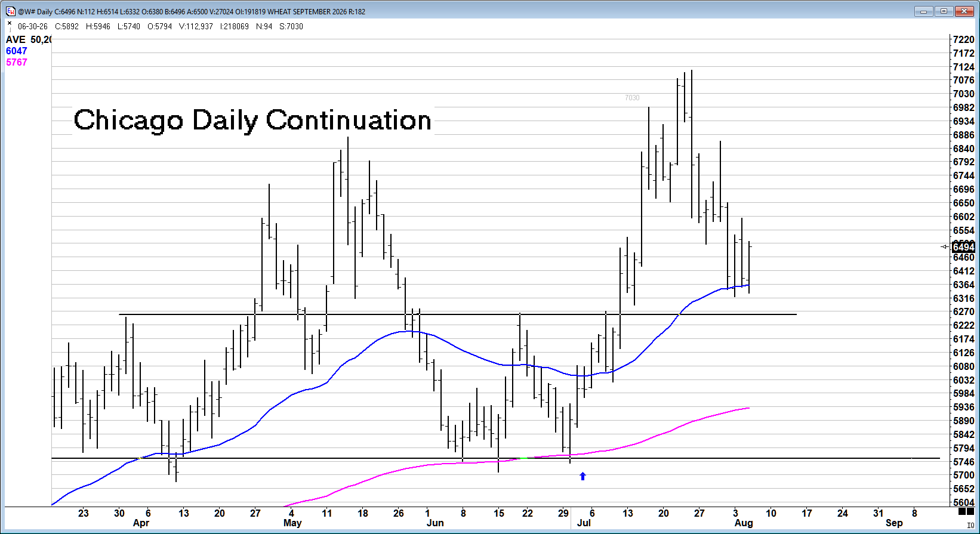The height and width of the screenshot is (534, 980).
Task: Click the Sep month label on time axis
Action: [x=894, y=523]
